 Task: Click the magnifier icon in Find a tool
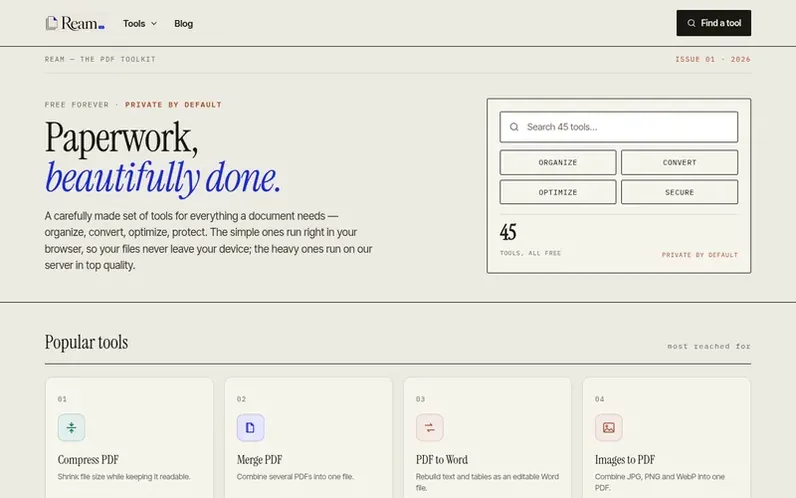[x=691, y=23]
